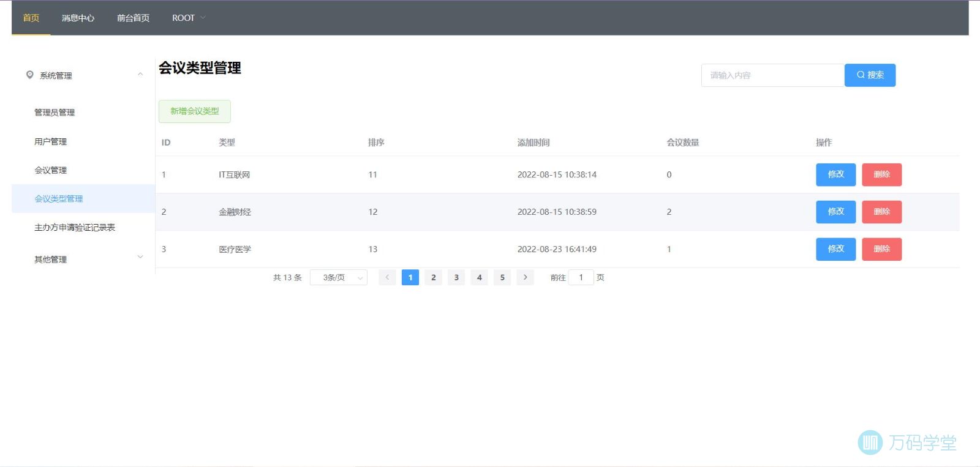
Task: Click the ID column header
Action: [x=166, y=143]
